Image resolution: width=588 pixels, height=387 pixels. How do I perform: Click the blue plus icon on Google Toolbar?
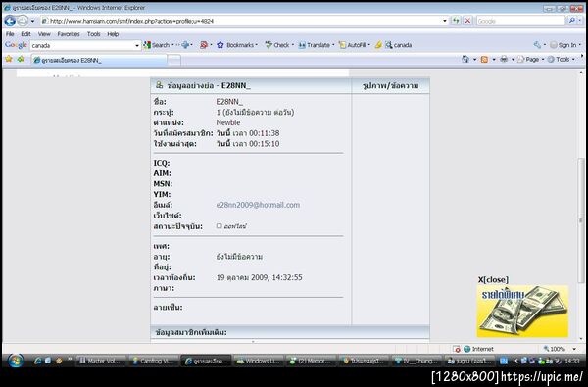[185, 45]
